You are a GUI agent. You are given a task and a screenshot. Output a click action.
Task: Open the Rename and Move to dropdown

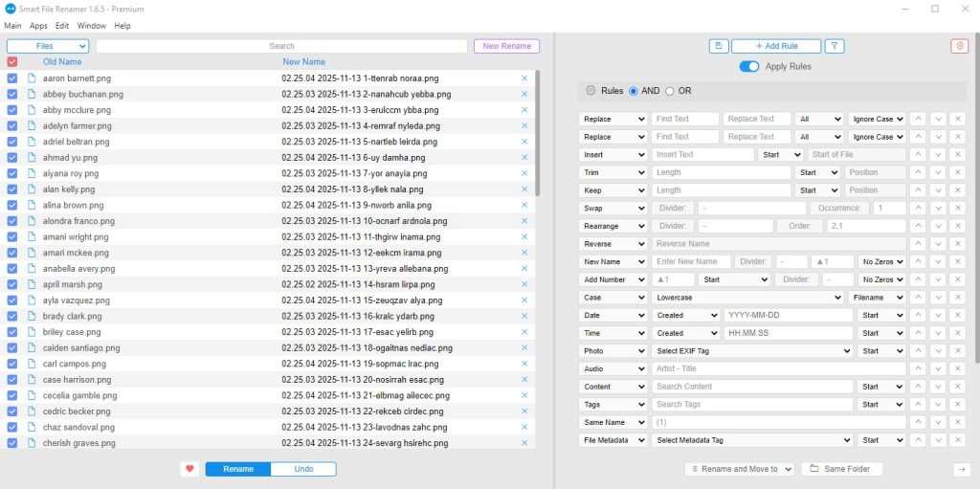(x=740, y=469)
